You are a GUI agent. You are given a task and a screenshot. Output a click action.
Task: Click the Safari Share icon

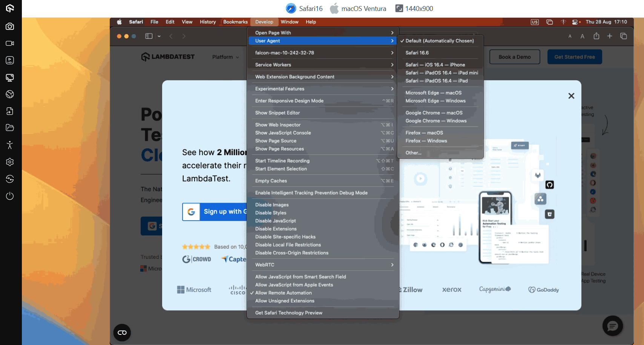click(x=596, y=36)
